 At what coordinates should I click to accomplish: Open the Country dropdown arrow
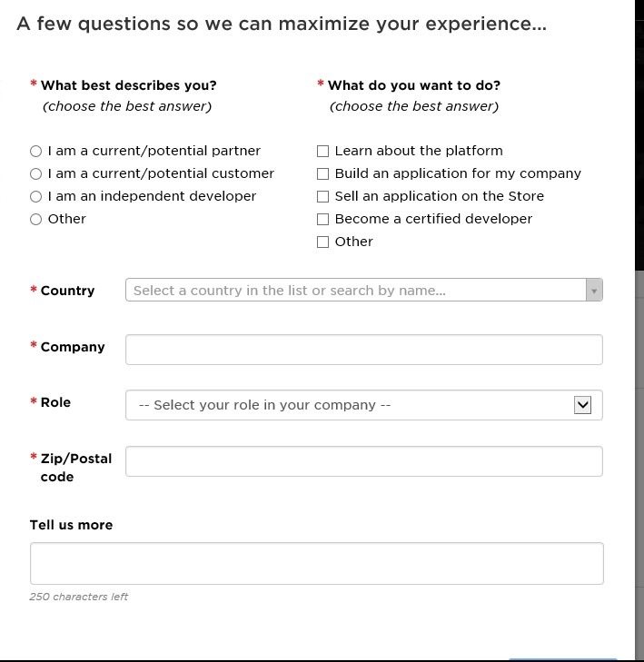click(594, 290)
